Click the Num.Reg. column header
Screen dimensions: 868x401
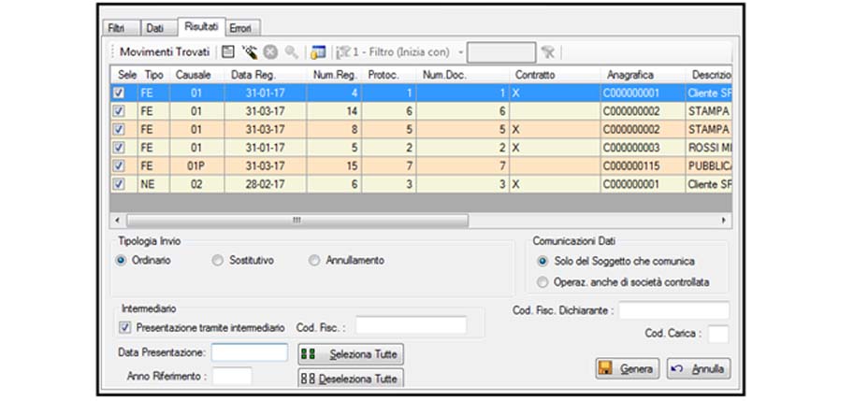click(334, 75)
